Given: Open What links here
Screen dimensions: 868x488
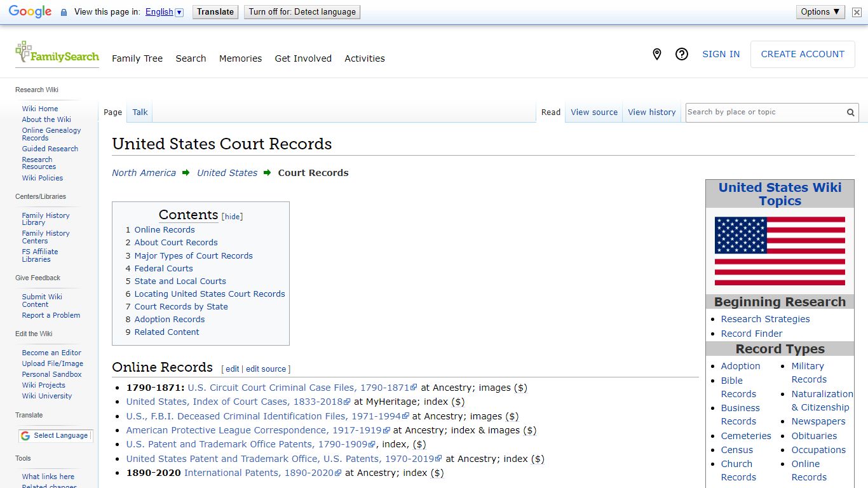Looking at the screenshot, I should (48, 477).
